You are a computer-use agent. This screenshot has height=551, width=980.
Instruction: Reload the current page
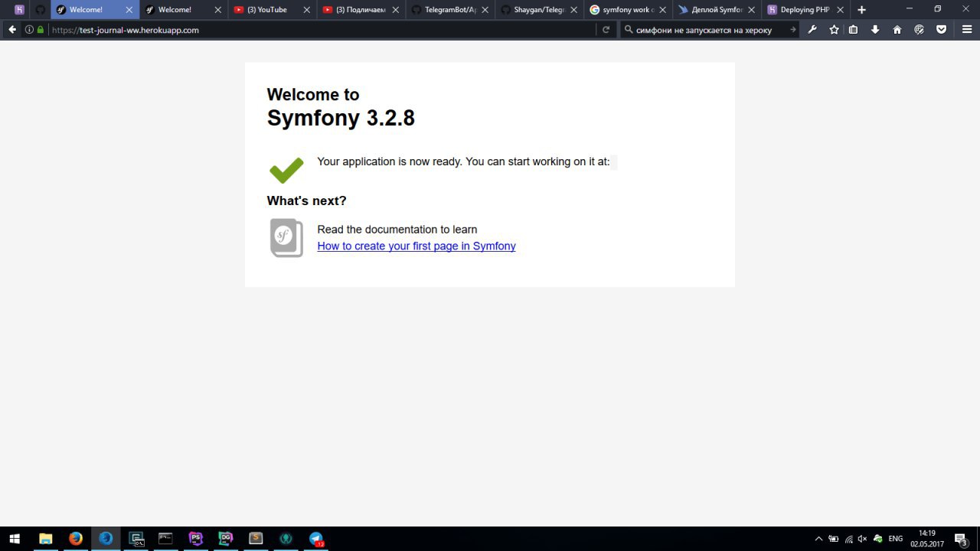coord(606,30)
